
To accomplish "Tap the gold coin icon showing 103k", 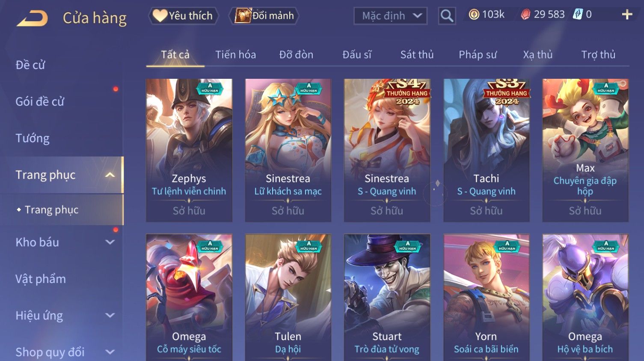I will [474, 15].
